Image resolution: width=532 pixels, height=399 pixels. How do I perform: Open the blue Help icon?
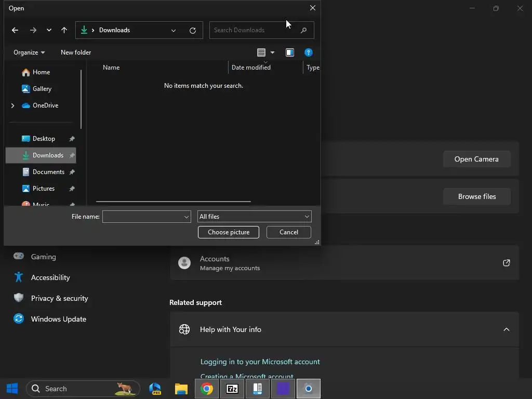pyautogui.click(x=308, y=52)
